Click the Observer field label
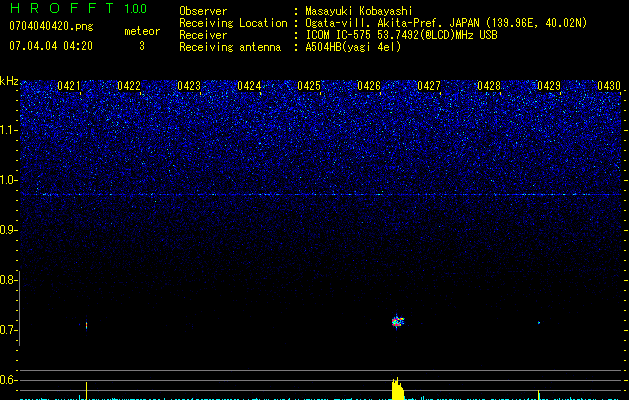Screen dimensions: 629x400 click(203, 11)
